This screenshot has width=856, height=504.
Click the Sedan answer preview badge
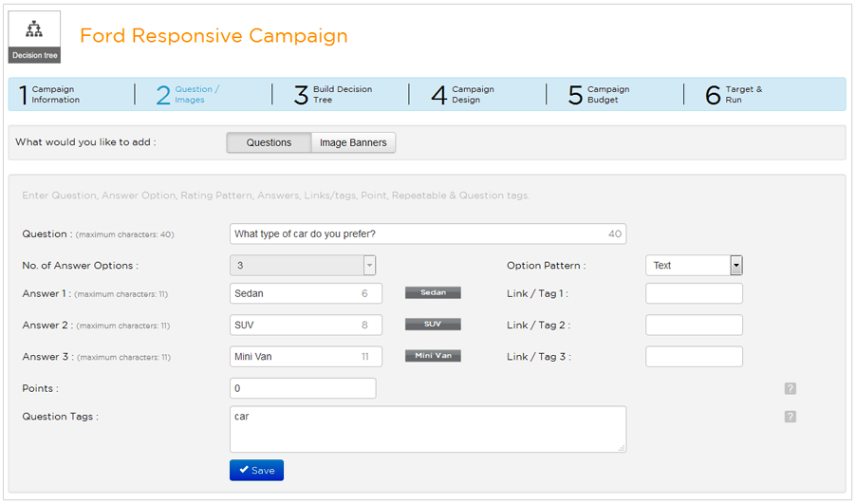click(433, 293)
